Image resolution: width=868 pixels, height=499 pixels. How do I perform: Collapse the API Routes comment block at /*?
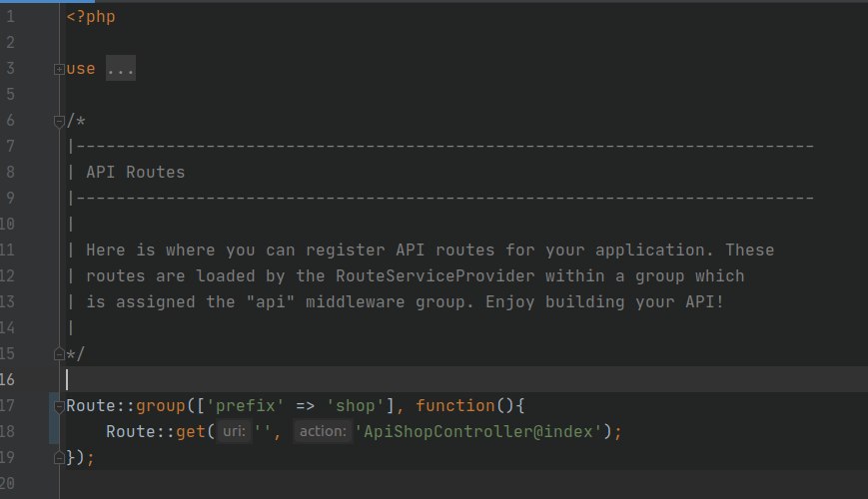pos(59,121)
